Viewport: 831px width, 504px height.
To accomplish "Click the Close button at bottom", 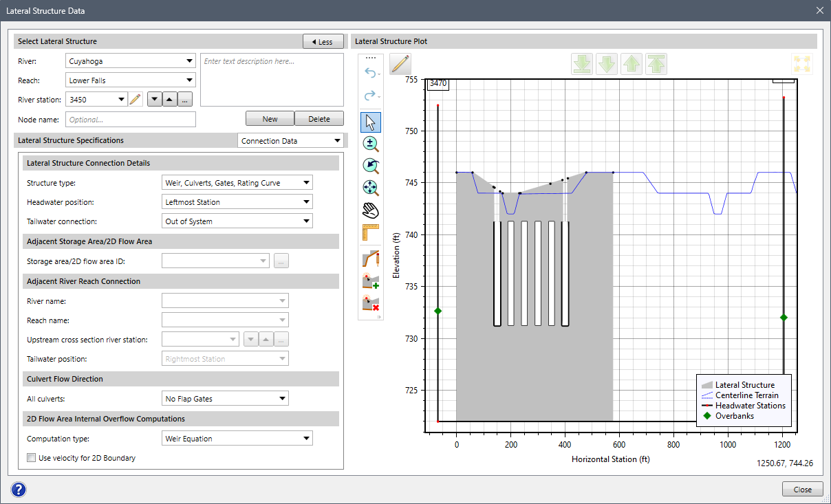I will pos(803,490).
